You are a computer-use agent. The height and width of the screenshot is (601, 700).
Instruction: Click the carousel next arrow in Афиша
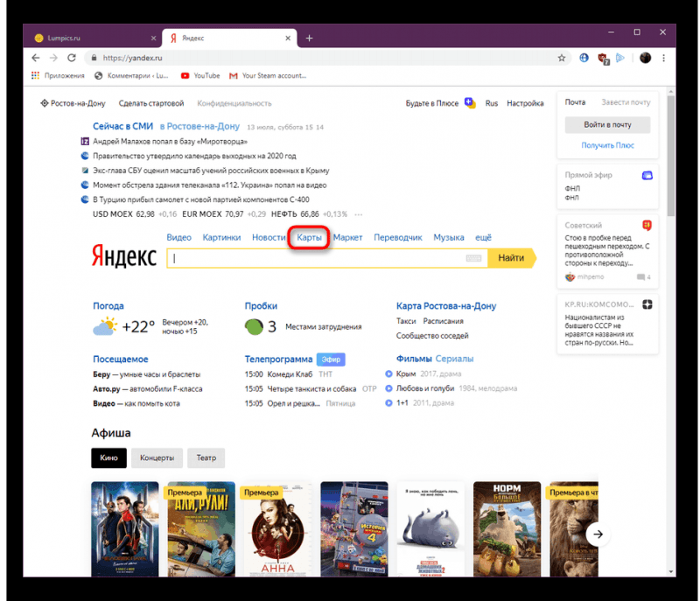598,534
